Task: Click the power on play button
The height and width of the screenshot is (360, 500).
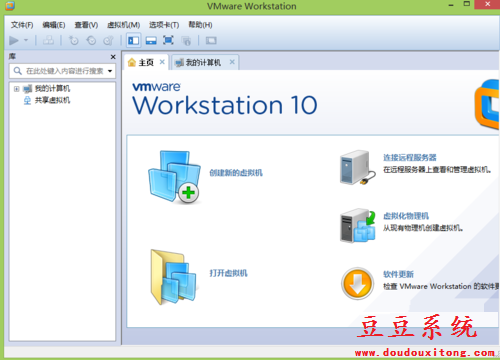Action: (x=14, y=41)
